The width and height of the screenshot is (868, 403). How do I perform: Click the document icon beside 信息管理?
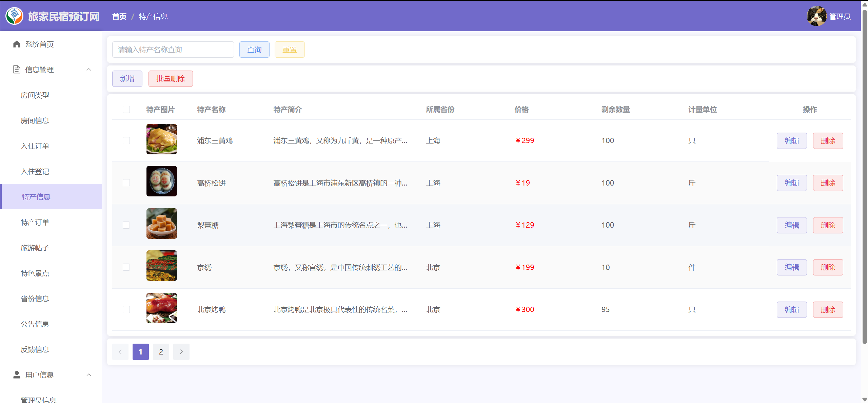[x=17, y=70]
